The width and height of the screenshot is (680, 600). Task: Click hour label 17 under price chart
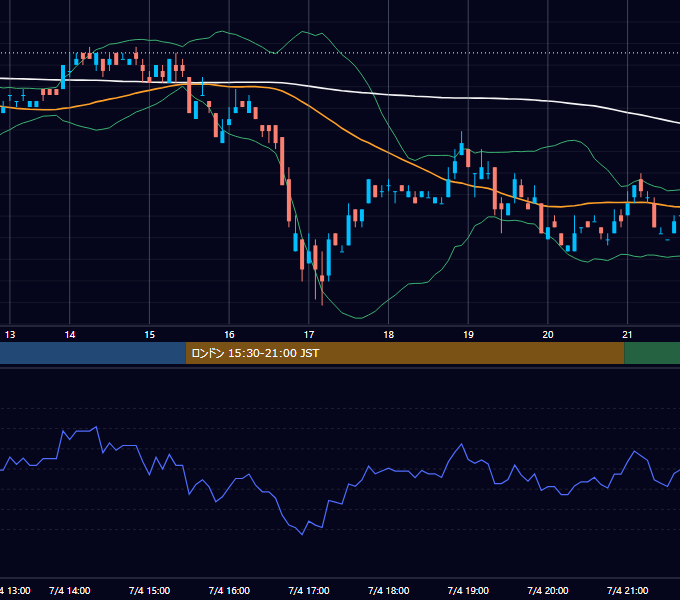pyautogui.click(x=309, y=335)
